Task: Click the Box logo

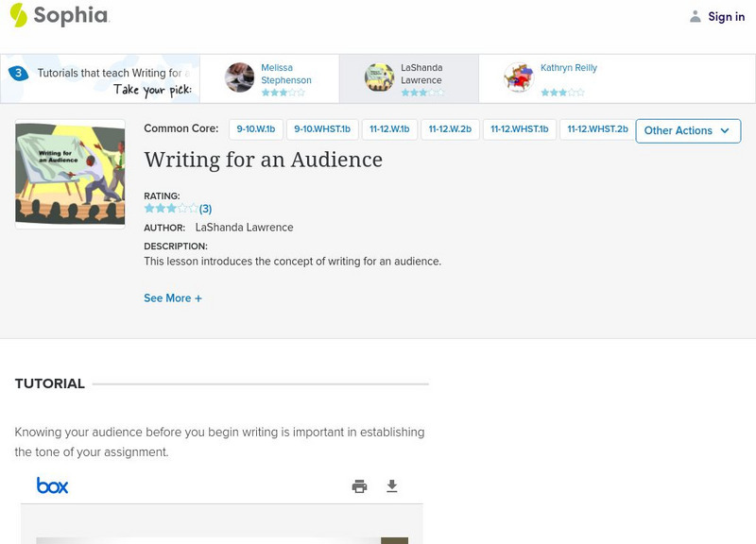Action: coord(52,485)
